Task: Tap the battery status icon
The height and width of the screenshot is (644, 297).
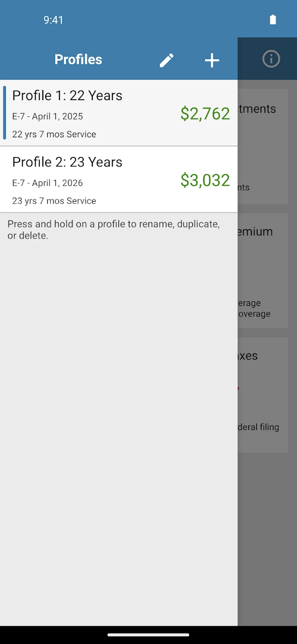Action: pyautogui.click(x=273, y=20)
